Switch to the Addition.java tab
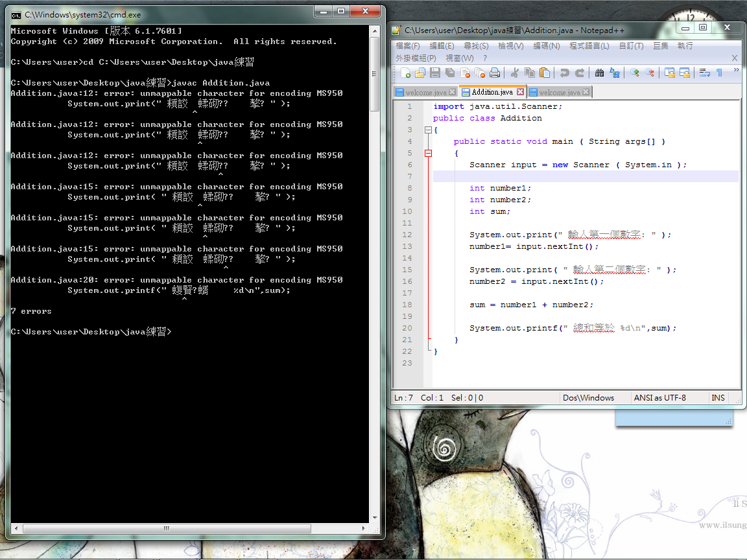Image resolution: width=747 pixels, height=560 pixels. point(492,92)
